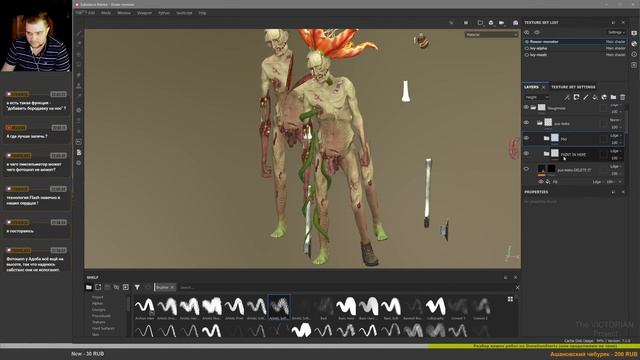Add a smart material via sphere icon
640x360 pixels.
[x=604, y=97]
